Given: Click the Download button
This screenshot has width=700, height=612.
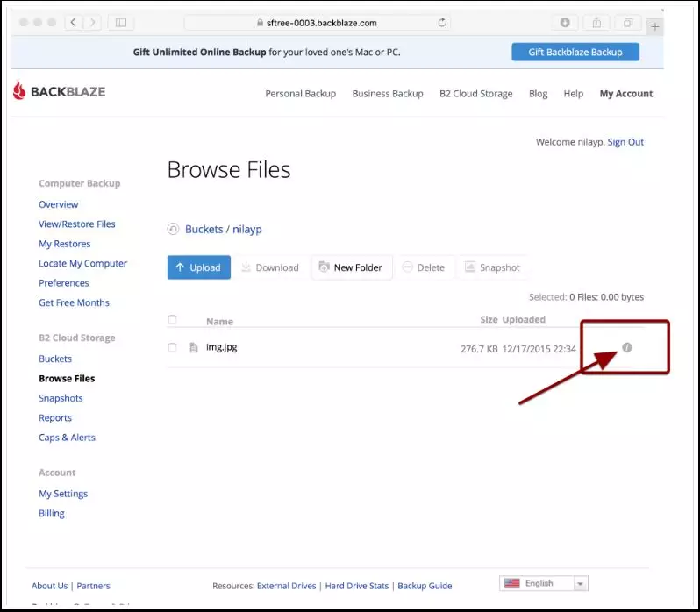Looking at the screenshot, I should point(270,267).
